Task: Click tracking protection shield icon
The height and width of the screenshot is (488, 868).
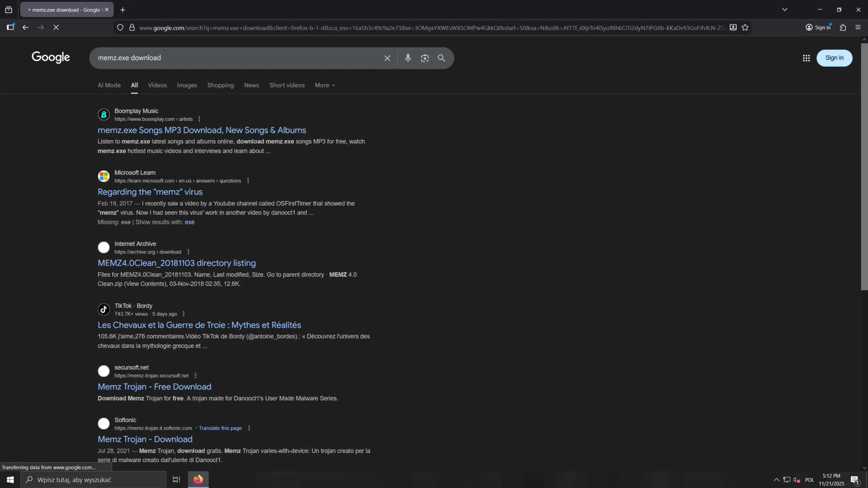Action: [x=120, y=27]
